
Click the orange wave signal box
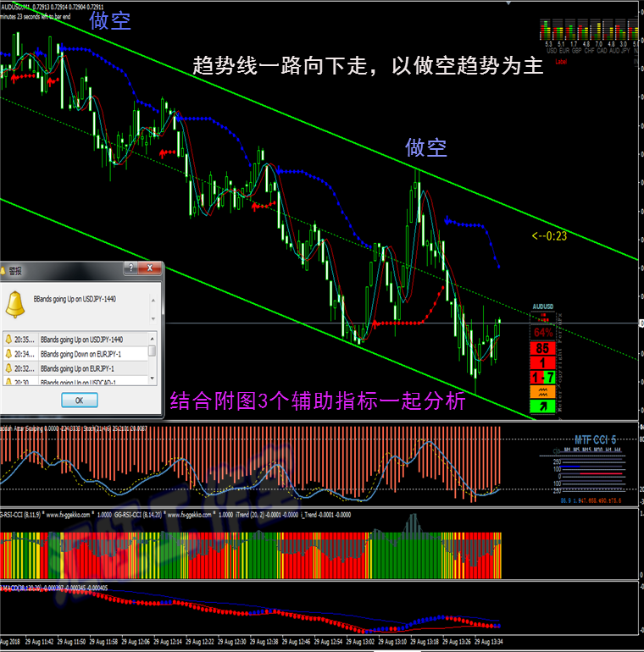point(543,392)
